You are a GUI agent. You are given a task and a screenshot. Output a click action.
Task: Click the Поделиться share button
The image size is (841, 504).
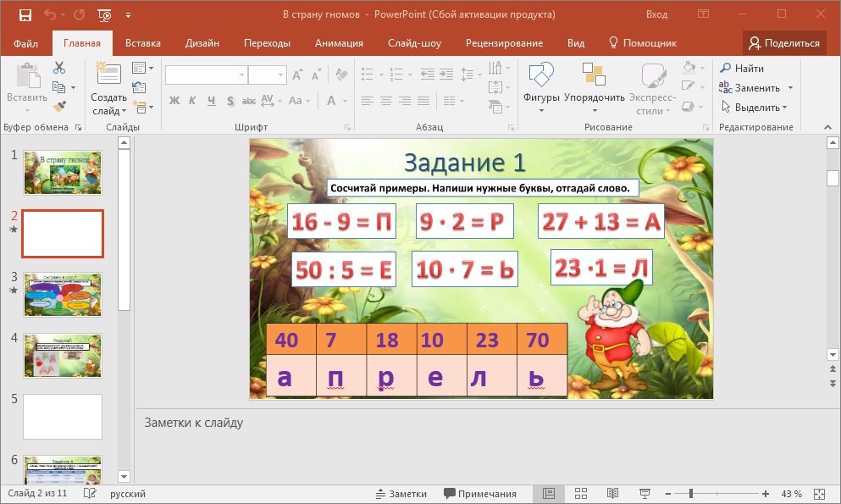click(x=784, y=43)
